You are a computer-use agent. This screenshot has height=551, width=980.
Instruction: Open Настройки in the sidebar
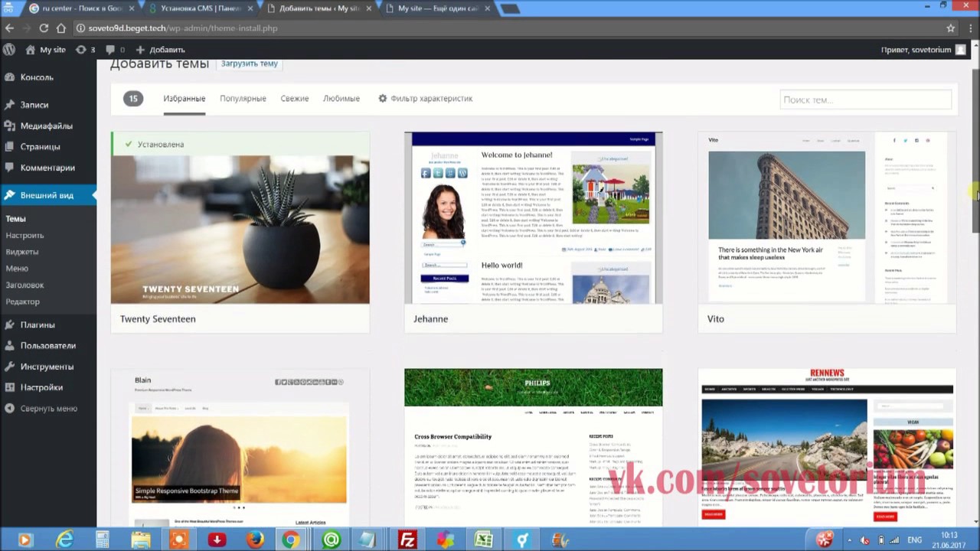tap(48, 387)
